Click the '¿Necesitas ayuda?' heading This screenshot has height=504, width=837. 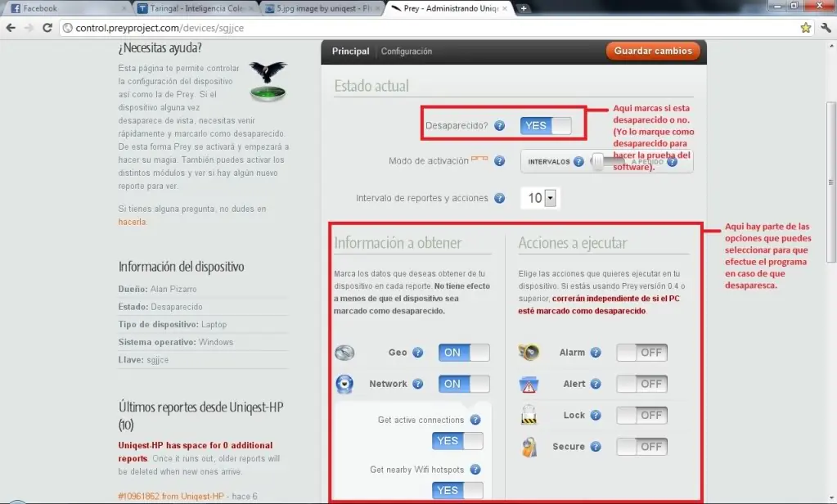[160, 47]
